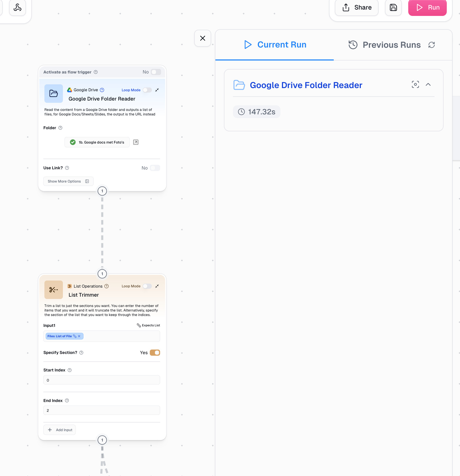Switch to the Current Run tab

coord(275,45)
